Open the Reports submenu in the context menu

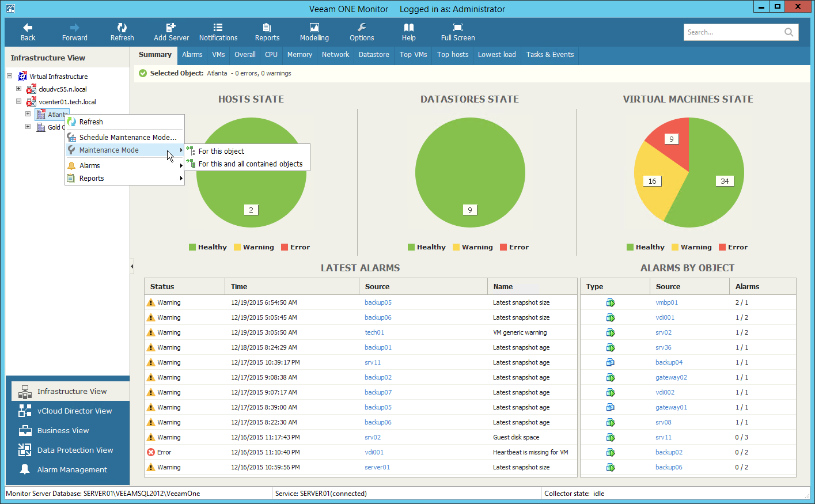coord(125,179)
